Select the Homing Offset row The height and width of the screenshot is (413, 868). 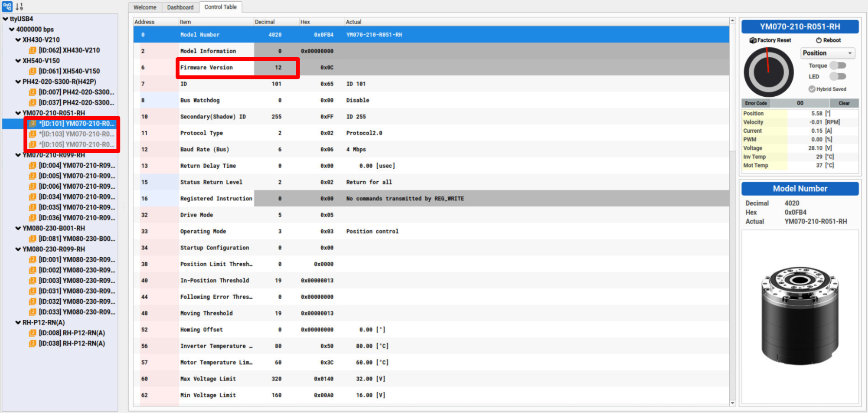click(x=431, y=330)
